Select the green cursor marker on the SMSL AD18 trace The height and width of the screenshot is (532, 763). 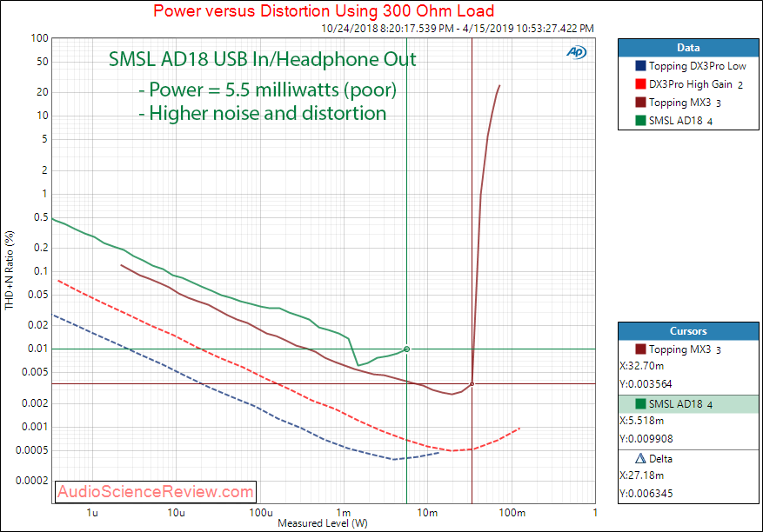tap(407, 349)
